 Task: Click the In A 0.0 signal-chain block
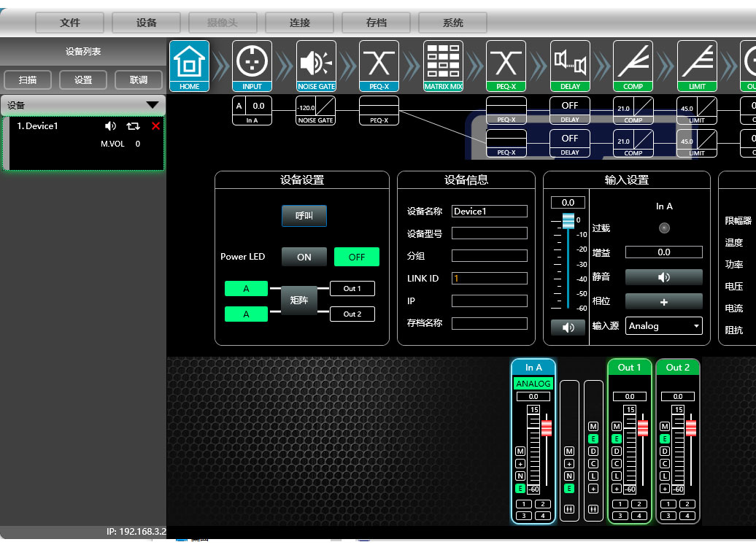pyautogui.click(x=252, y=110)
